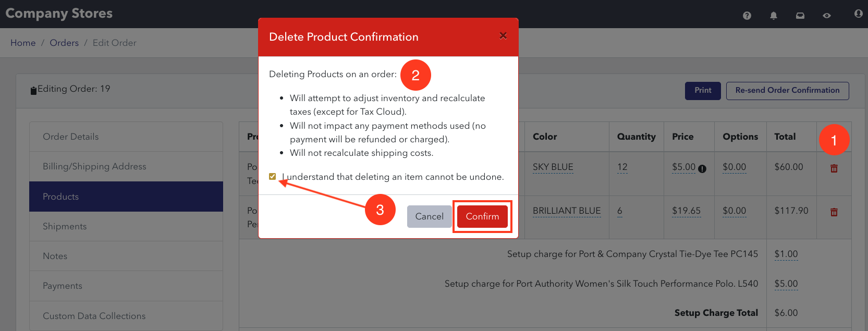
Task: Re-send the order confirmation
Action: (787, 91)
